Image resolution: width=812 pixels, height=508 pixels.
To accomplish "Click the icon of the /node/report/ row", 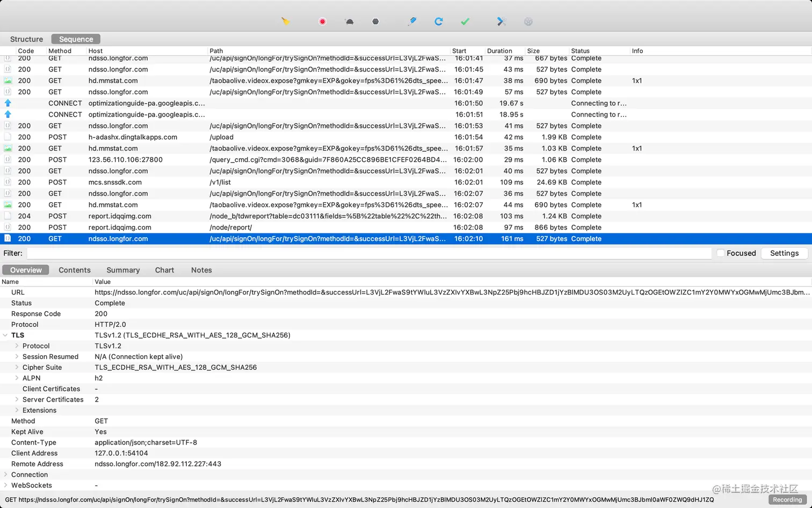I will coord(8,227).
